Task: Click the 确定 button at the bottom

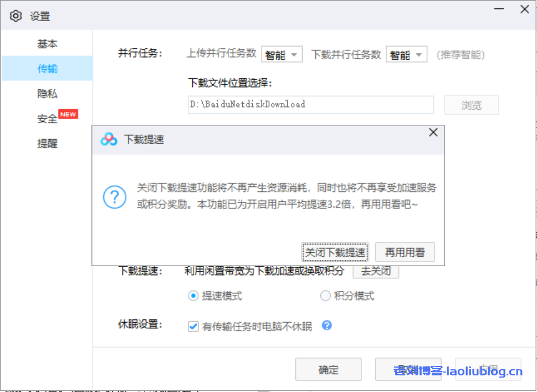Action: (x=328, y=370)
